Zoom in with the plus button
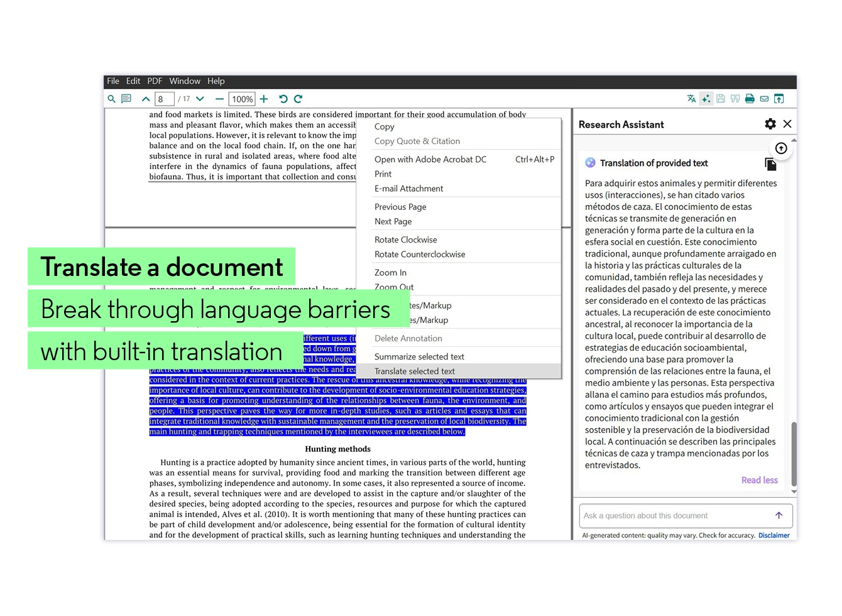 (264, 99)
